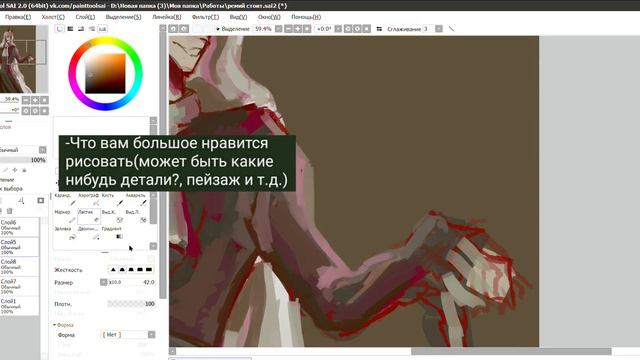Screen dimensions: 640x360
Task: Open the Линейка menu
Action: pos(167,17)
